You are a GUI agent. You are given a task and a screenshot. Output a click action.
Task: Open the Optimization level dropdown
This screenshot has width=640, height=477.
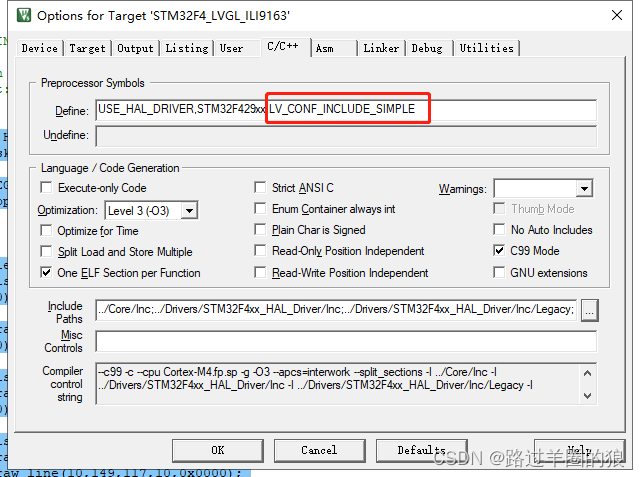coord(189,211)
